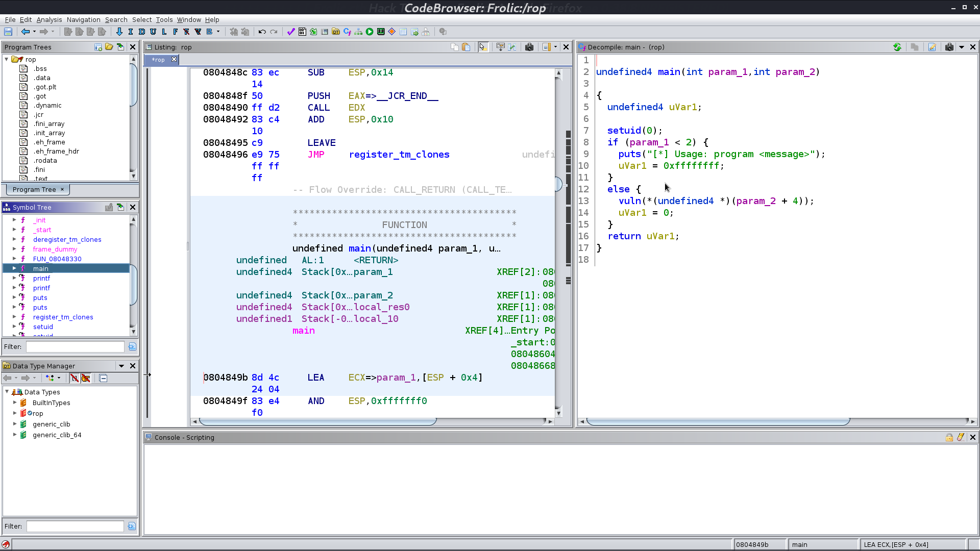Click next Bookmark 'B' toolbar icon

click(x=209, y=32)
